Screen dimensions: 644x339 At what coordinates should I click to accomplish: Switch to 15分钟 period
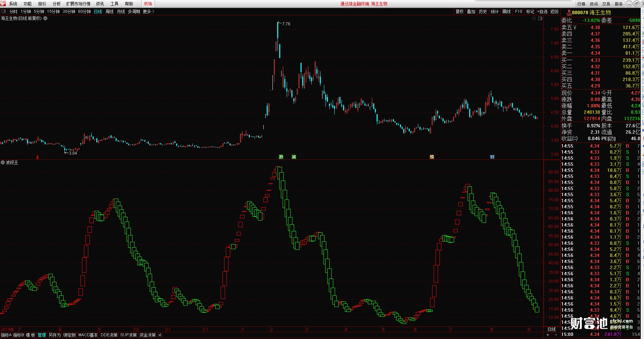click(x=53, y=11)
